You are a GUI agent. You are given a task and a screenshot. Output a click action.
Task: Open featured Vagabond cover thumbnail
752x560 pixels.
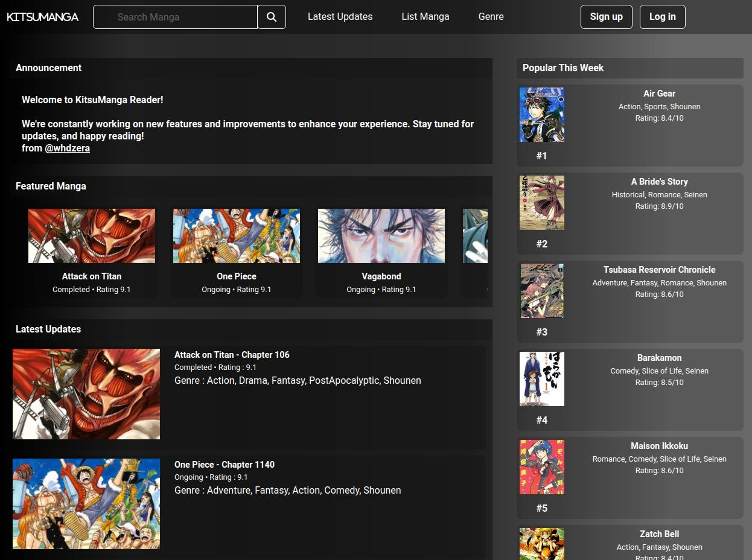coord(381,236)
